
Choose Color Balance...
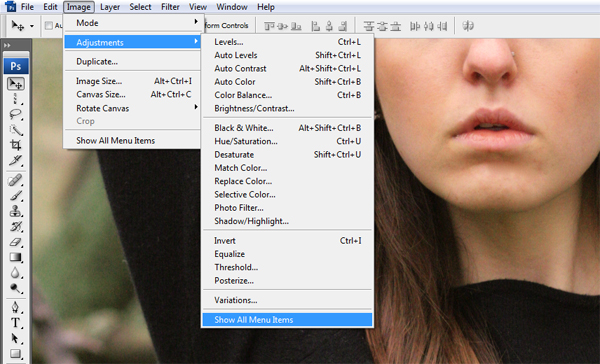click(x=287, y=95)
